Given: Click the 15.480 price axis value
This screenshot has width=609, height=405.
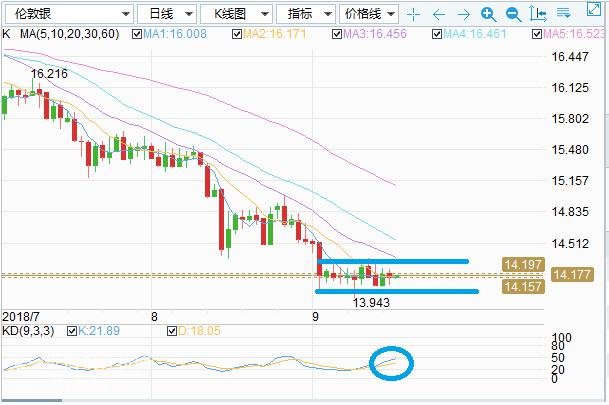Looking at the screenshot, I should (x=570, y=149).
